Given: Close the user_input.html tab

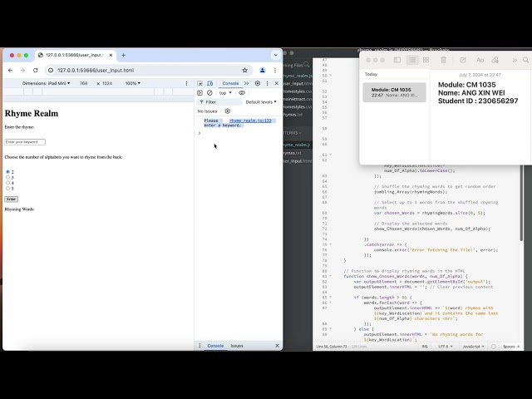Looking at the screenshot, I should (x=111, y=55).
